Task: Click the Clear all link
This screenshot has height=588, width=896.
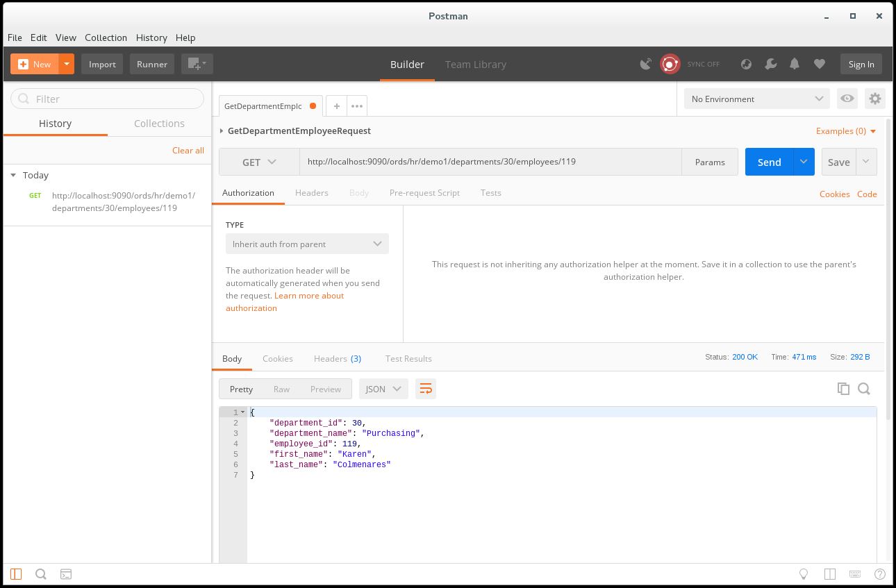Action: click(188, 150)
